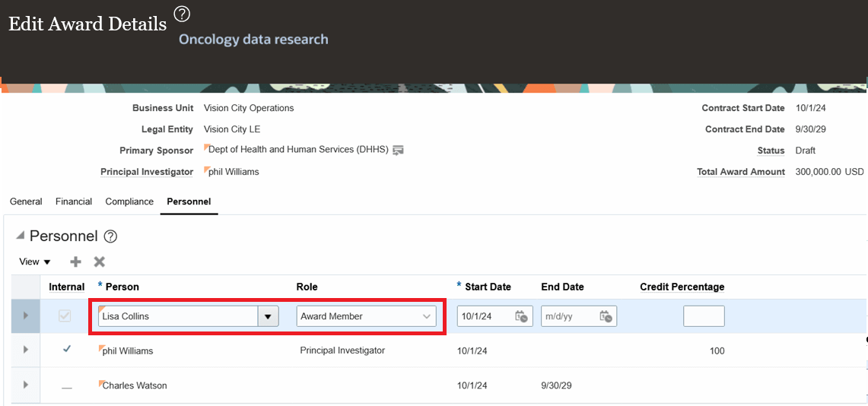Switch to the Financial tab
Screen dimensions: 868x406
coord(74,201)
